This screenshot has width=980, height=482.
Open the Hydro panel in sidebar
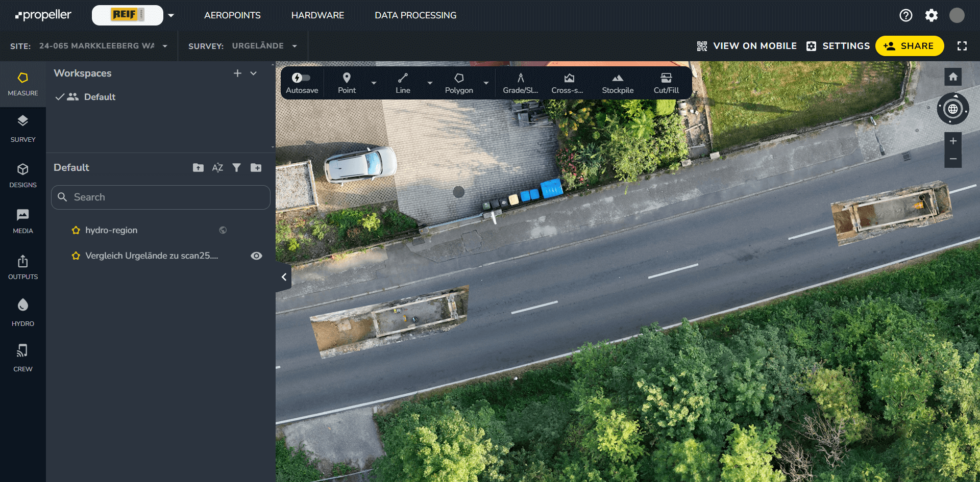[x=23, y=312]
